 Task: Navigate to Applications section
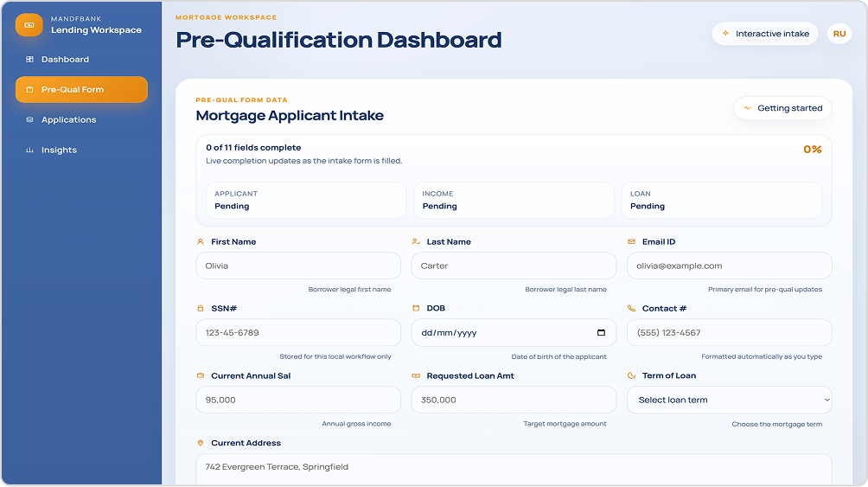(x=81, y=119)
